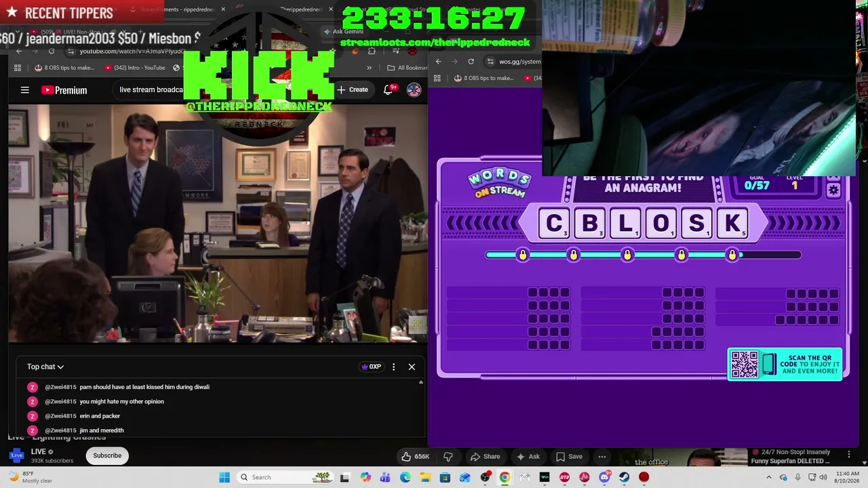Click the Ask button under the video
This screenshot has width=868, height=488.
click(x=528, y=456)
